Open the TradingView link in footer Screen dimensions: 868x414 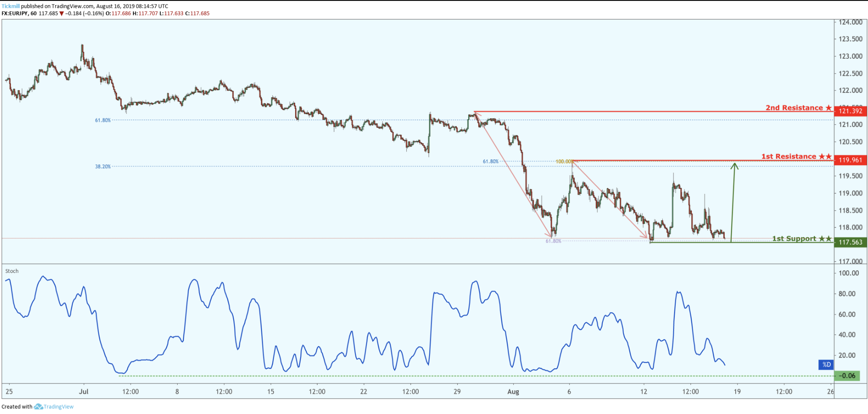pyautogui.click(x=58, y=407)
